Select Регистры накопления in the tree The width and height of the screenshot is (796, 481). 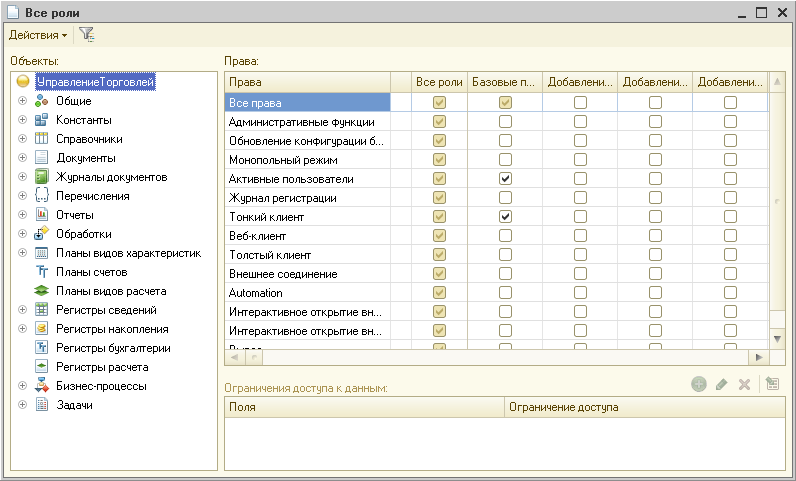[x=112, y=329]
